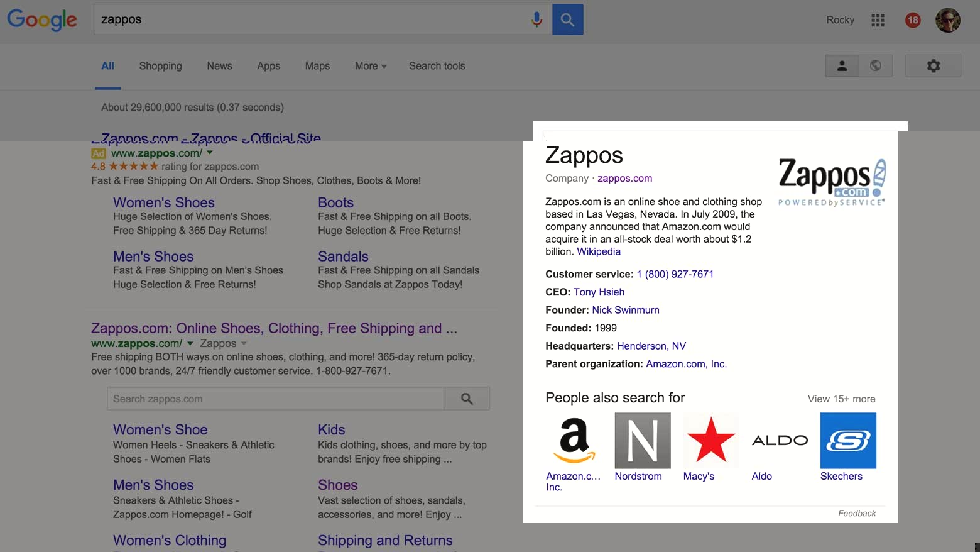Expand the ad URL dropdown arrow
980x552 pixels.
pos(210,153)
